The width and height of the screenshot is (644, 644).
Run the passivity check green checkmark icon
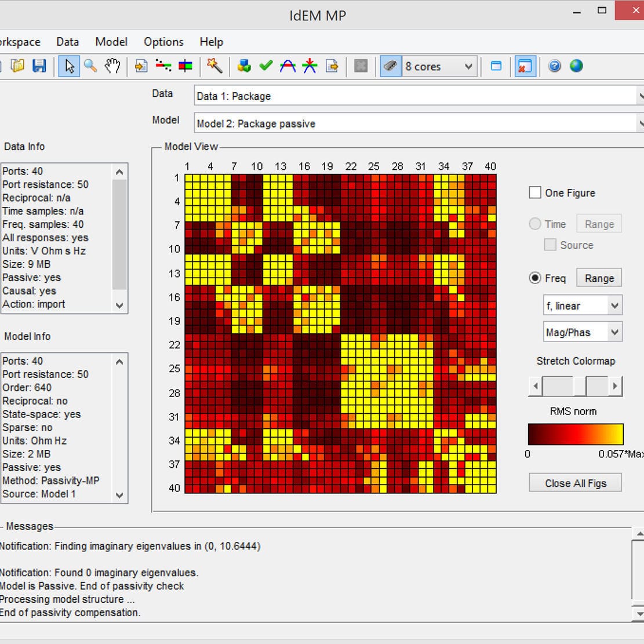pyautogui.click(x=265, y=66)
